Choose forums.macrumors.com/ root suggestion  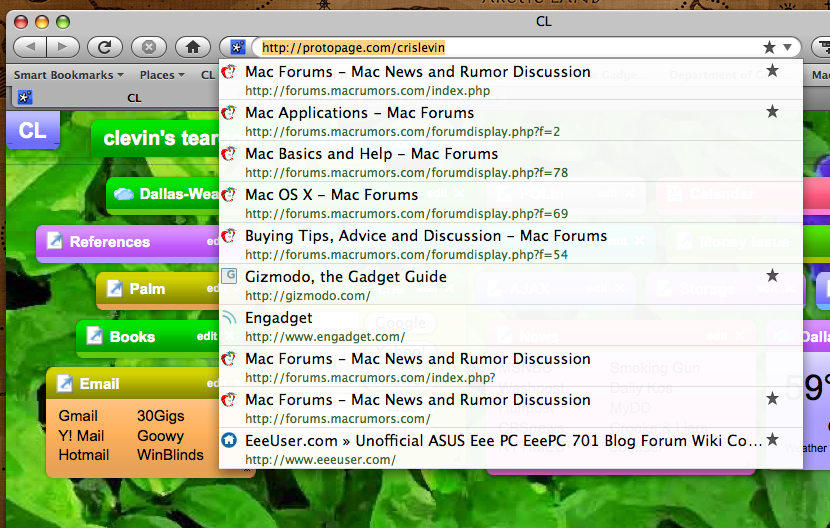pos(511,408)
